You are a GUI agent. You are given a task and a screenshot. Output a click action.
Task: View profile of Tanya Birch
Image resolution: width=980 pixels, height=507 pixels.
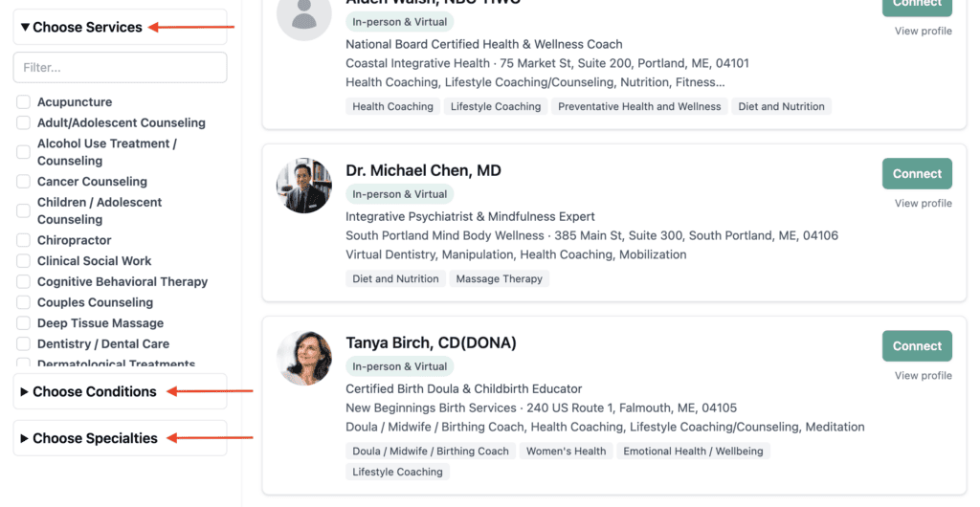click(x=924, y=376)
